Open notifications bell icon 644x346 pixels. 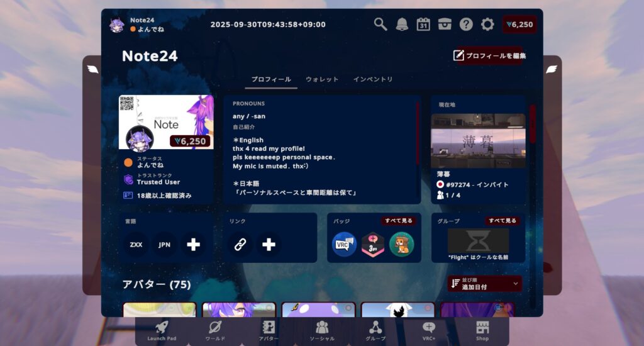(x=402, y=24)
